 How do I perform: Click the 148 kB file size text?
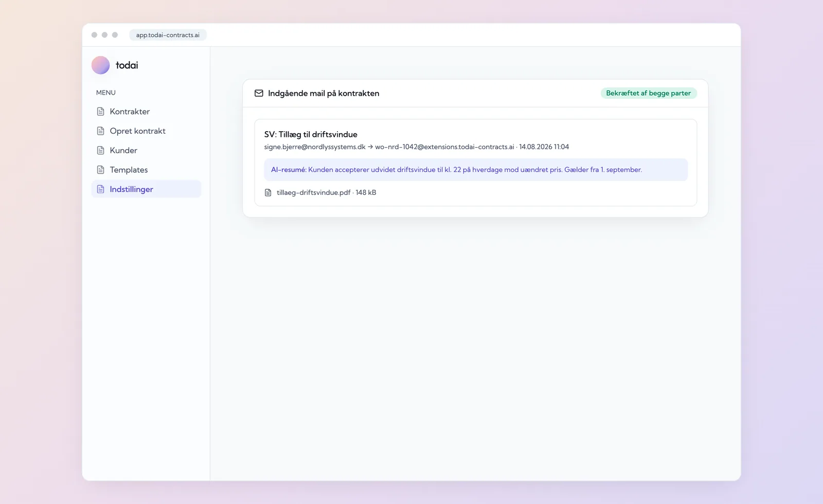tap(366, 192)
